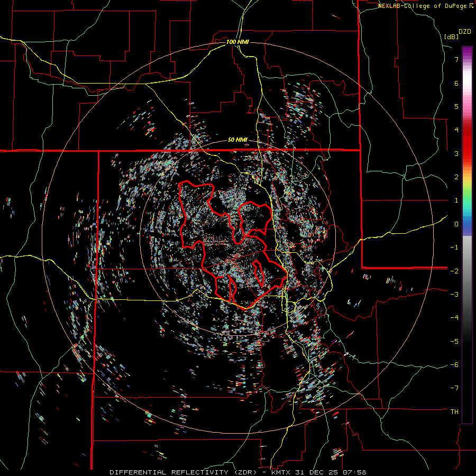This screenshot has width=476, height=476.
Task: Click the 6 dB tick on color scale
Action: [x=456, y=83]
